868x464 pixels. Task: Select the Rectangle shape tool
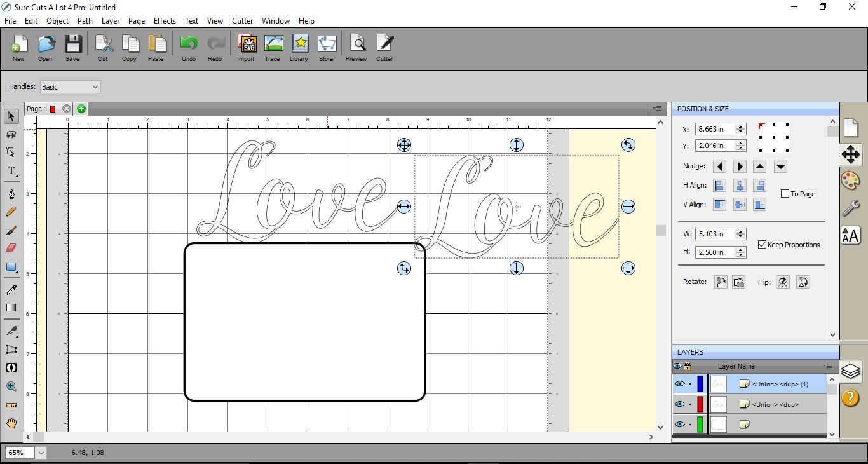[11, 267]
